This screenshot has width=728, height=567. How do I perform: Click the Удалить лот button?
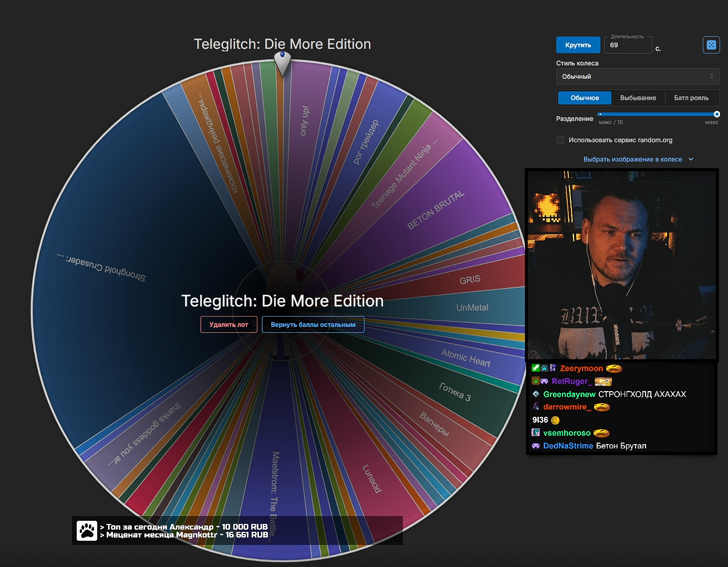tap(228, 325)
